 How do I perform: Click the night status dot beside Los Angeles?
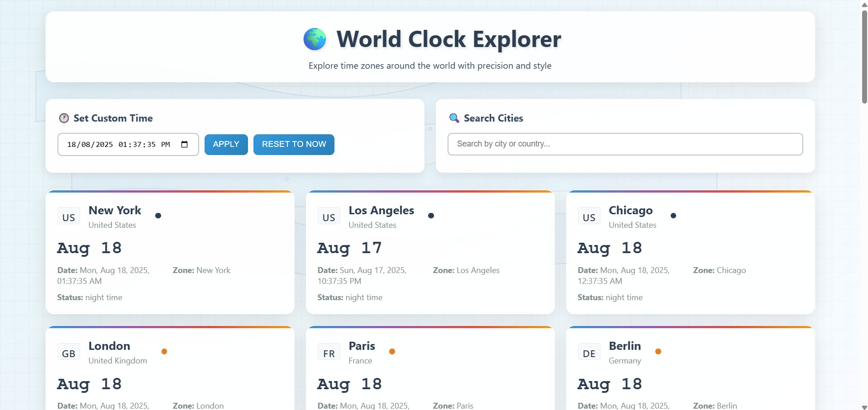(x=431, y=216)
